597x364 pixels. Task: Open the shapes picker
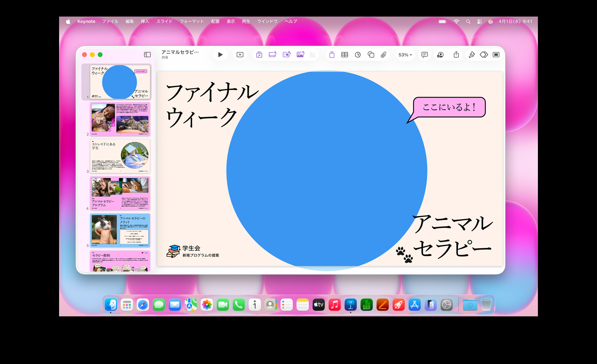point(371,55)
